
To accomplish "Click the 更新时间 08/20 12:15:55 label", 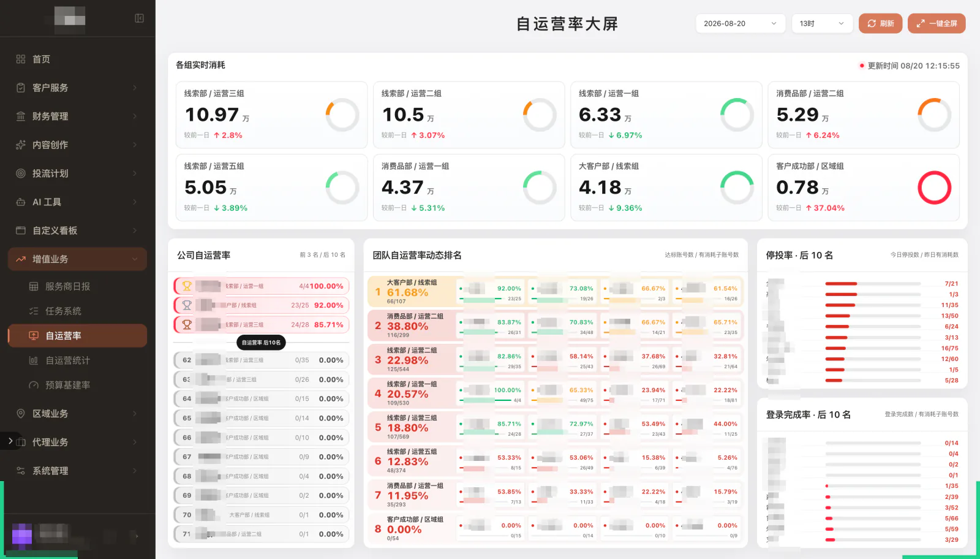I will pyautogui.click(x=913, y=66).
